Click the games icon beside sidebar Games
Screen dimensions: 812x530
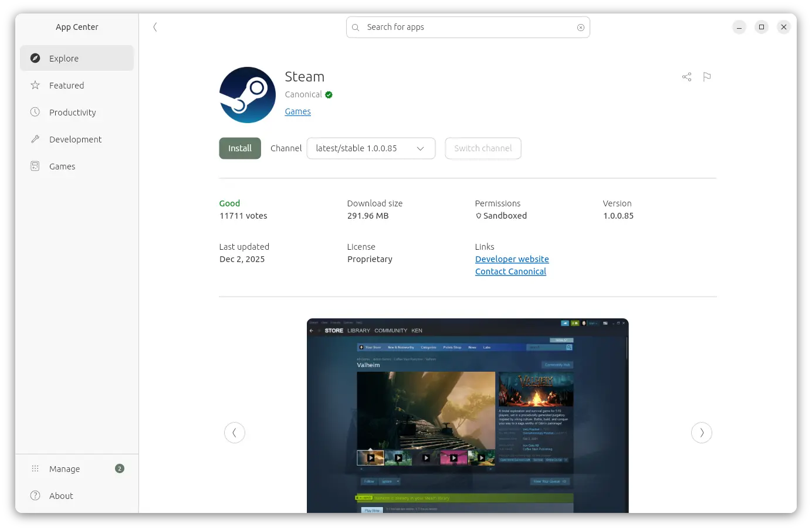(x=35, y=166)
